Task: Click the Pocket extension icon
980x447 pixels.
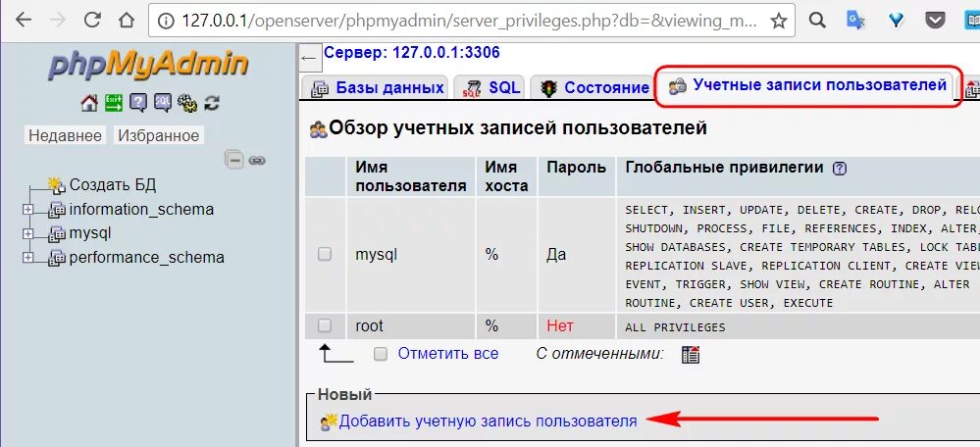Action: coord(935,21)
